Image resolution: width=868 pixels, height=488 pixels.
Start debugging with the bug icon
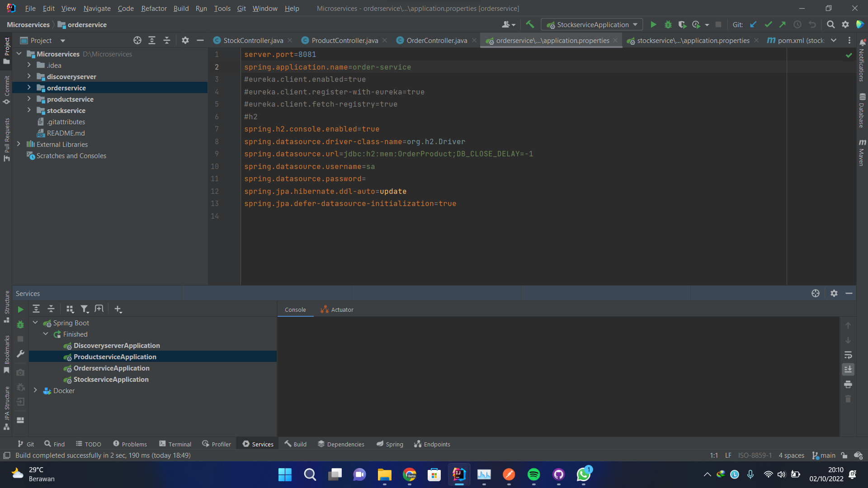[668, 24]
